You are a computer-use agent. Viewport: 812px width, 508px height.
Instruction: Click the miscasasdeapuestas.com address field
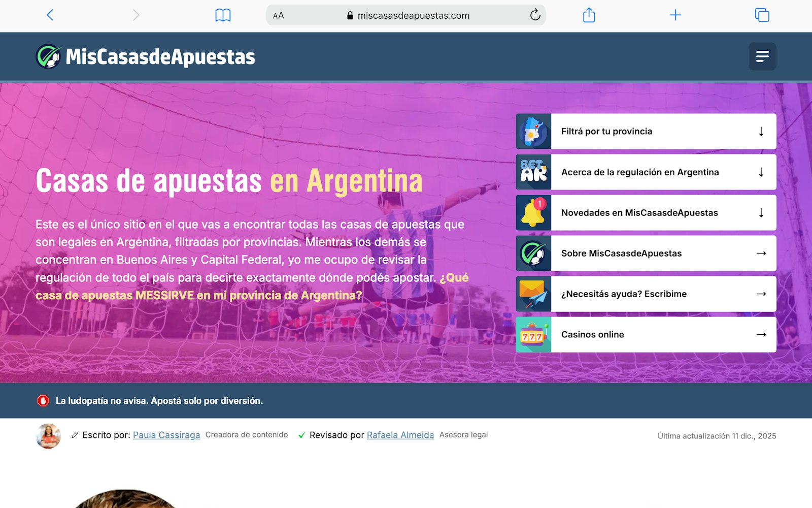[x=413, y=16]
